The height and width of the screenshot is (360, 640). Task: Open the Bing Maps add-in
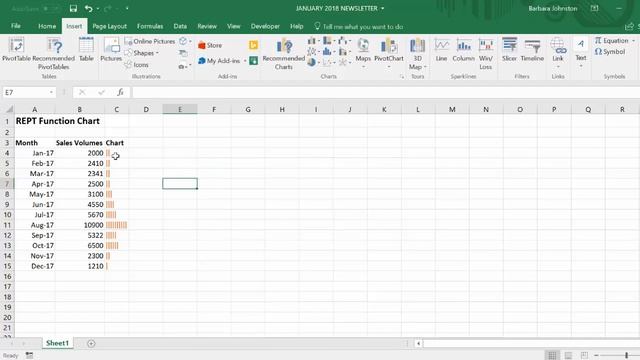[x=253, y=45]
